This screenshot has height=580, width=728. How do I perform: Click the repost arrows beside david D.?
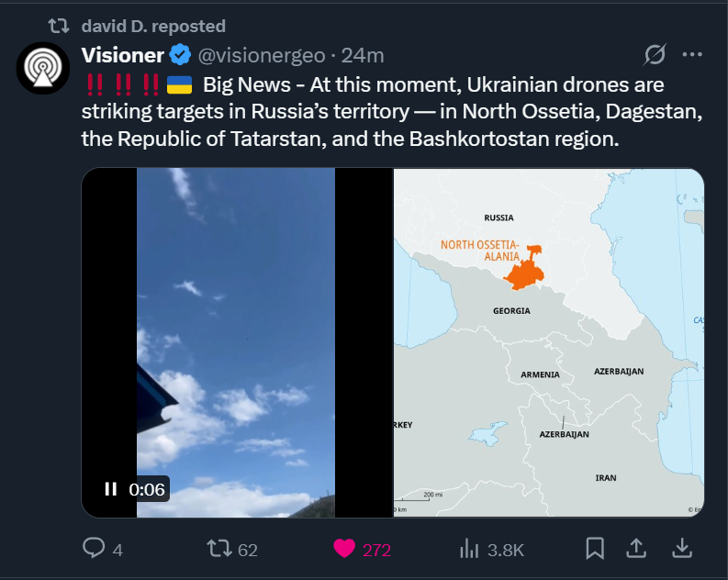(59, 26)
